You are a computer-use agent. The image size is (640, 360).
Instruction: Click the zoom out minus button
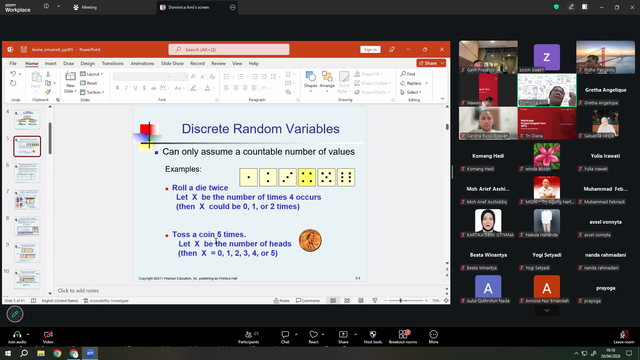(385, 300)
